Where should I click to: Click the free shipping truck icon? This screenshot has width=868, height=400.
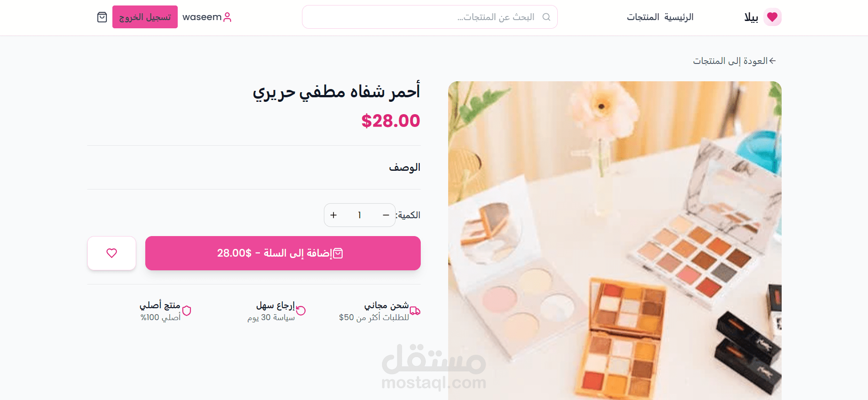415,311
